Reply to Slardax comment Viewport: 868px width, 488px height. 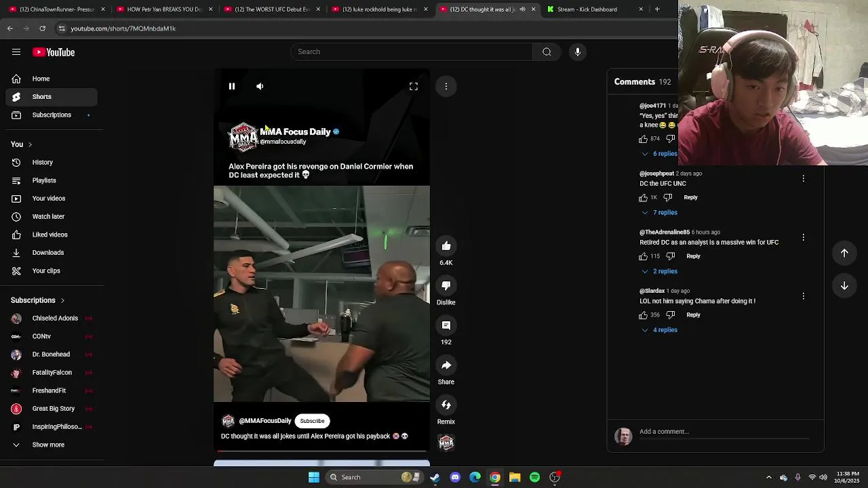[x=693, y=315]
